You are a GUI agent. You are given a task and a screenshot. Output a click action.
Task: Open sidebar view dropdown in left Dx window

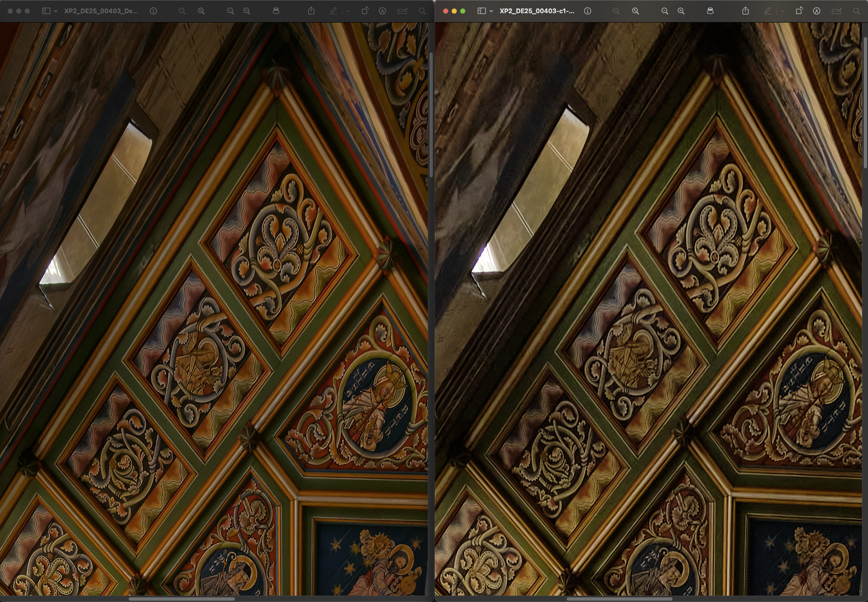pyautogui.click(x=56, y=11)
